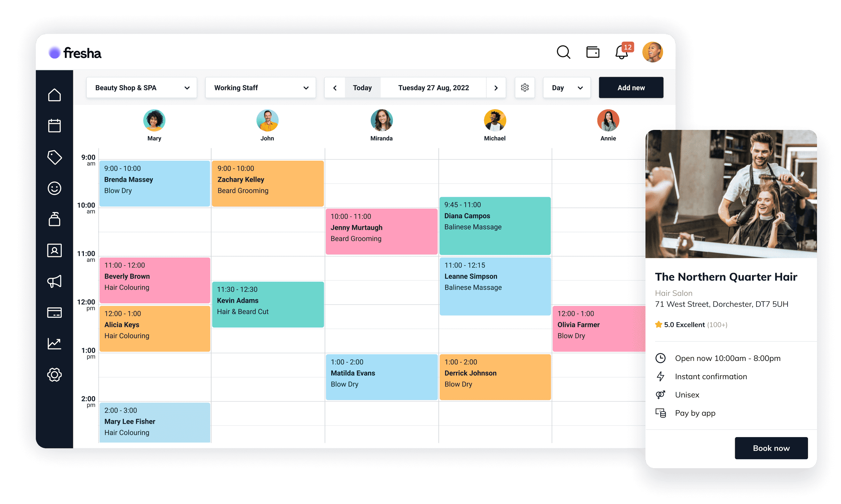Click the Add new button
This screenshot has height=504, width=841.
(x=631, y=88)
